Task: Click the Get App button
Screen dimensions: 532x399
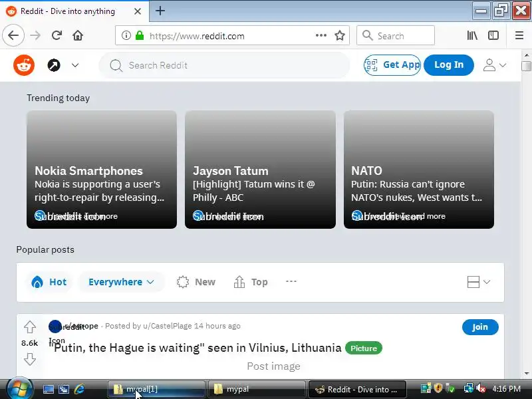Action: 392,65
